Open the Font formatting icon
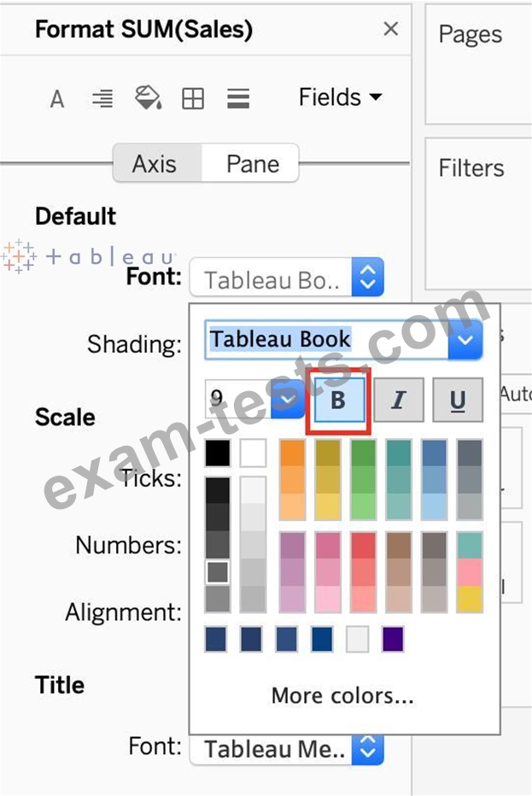Viewport: 532px width, 796px height. [57, 99]
